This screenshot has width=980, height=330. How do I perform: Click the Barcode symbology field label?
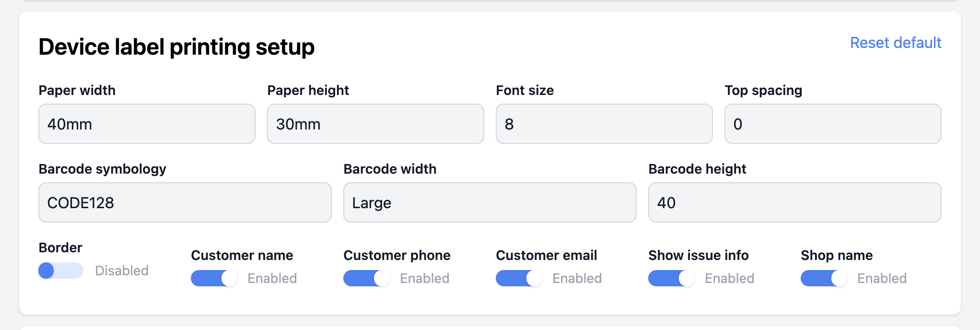(102, 169)
